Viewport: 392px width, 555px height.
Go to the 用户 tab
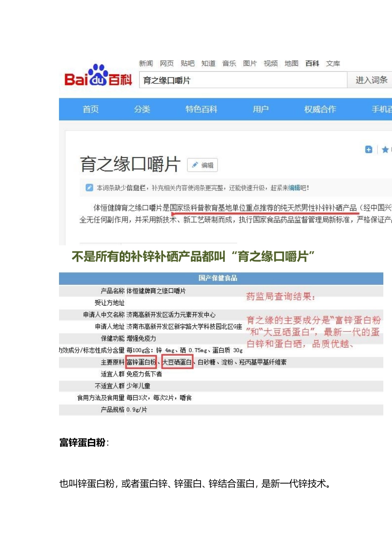[x=260, y=109]
